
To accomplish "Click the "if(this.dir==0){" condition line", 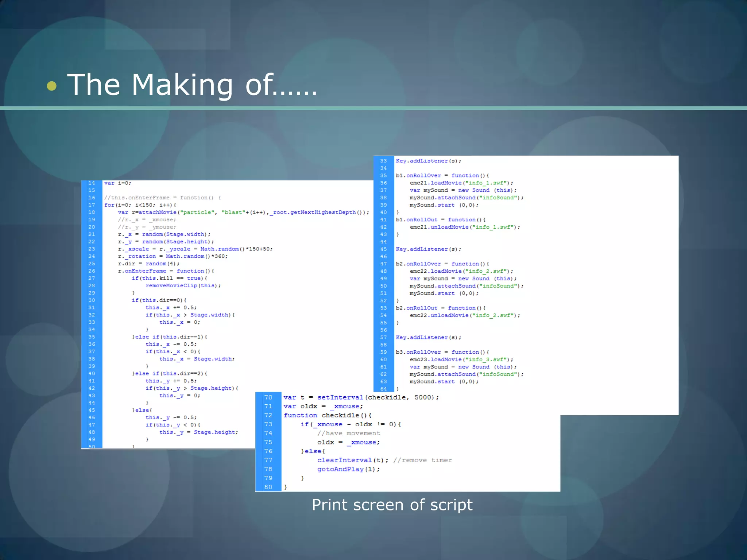I will (159, 300).
